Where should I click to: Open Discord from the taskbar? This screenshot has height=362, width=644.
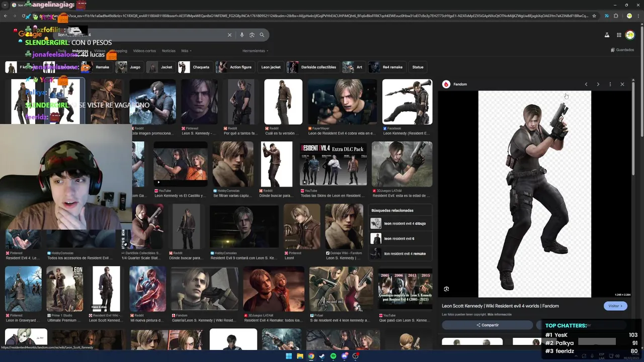(x=345, y=356)
